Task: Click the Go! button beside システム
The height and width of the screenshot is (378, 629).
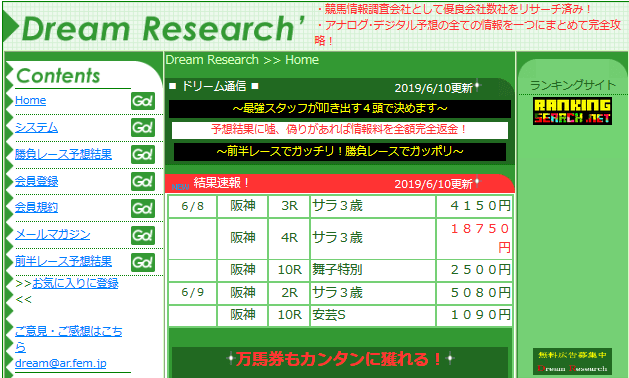Action: pyautogui.click(x=143, y=128)
